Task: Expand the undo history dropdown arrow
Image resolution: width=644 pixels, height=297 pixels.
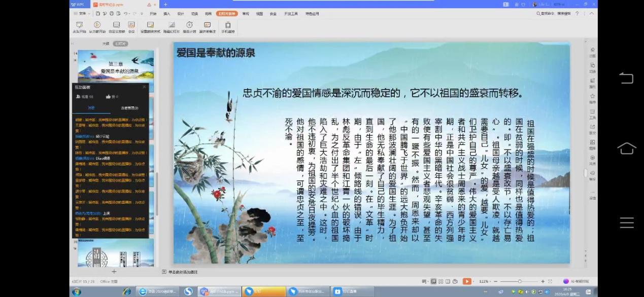Action: coord(130,14)
